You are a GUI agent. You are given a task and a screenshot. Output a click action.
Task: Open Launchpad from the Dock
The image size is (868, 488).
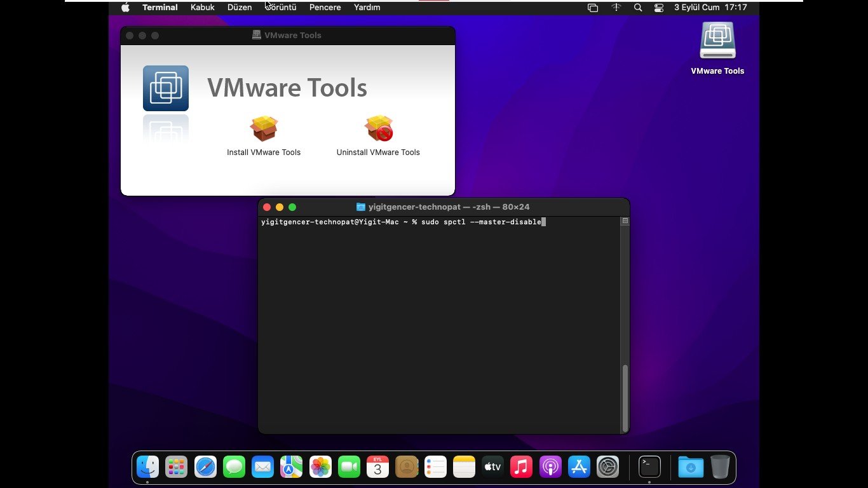[x=176, y=467]
